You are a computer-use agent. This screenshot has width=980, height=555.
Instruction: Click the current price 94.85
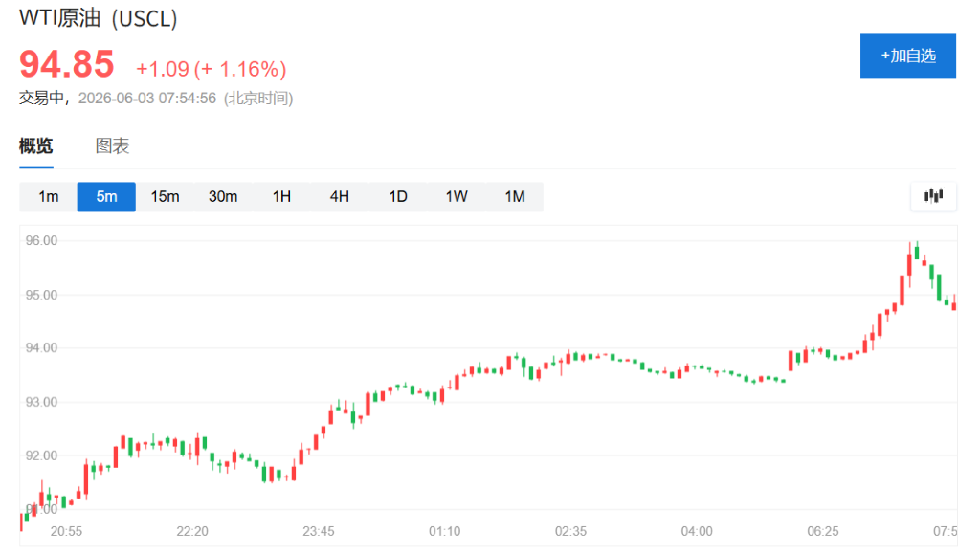pyautogui.click(x=67, y=64)
